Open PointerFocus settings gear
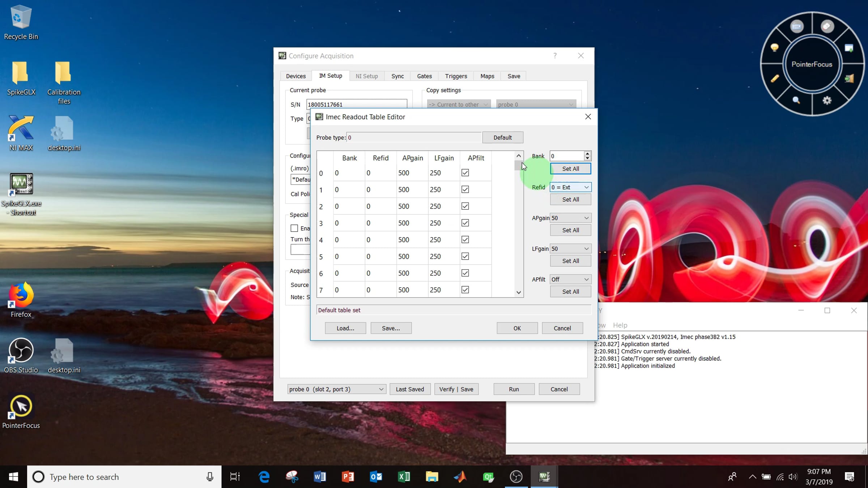The width and height of the screenshot is (868, 488). point(827,100)
